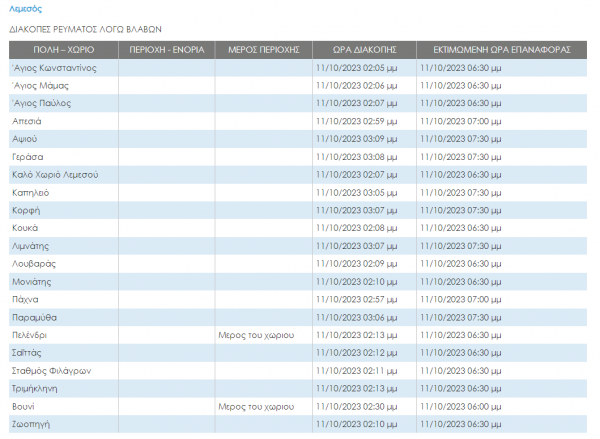Click outage time in Καλό Χωριό Λεμεσού row
Screen dimensions: 600x439
[357, 175]
